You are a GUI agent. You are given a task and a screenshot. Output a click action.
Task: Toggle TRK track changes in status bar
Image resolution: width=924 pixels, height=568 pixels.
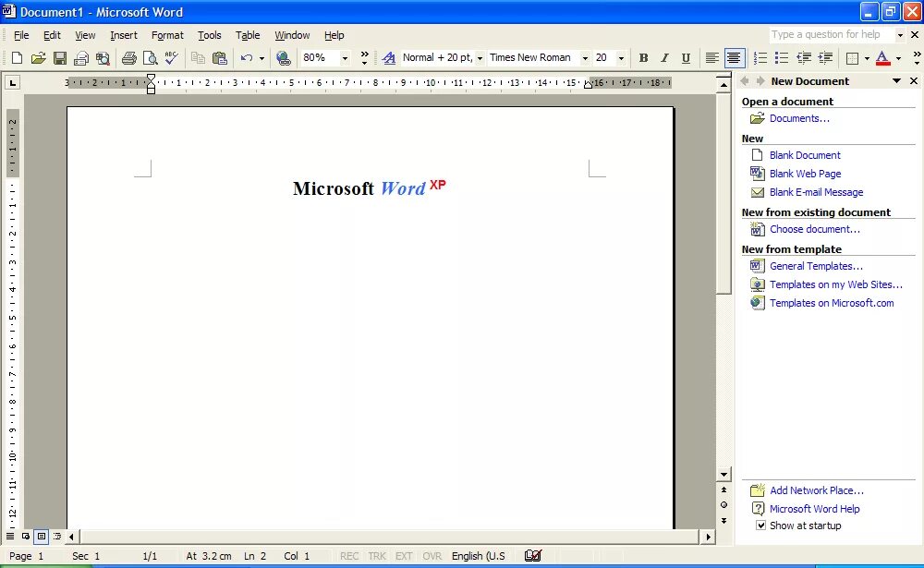coord(377,556)
